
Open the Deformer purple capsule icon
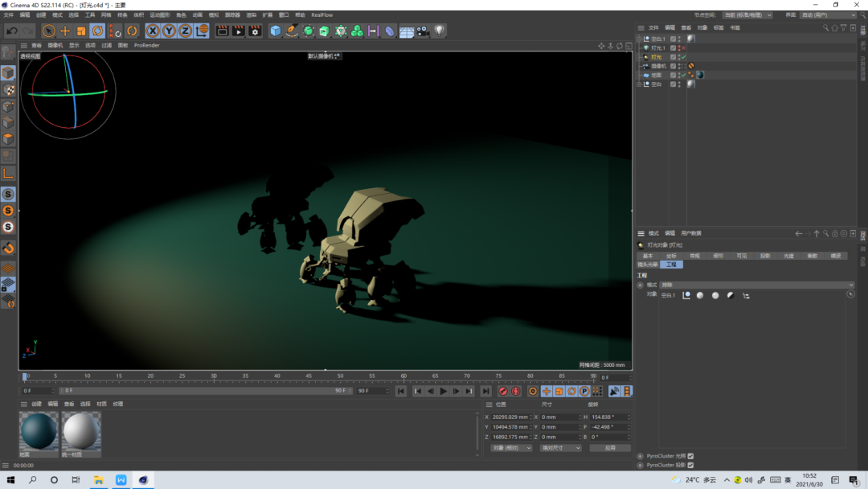pyautogui.click(x=390, y=31)
